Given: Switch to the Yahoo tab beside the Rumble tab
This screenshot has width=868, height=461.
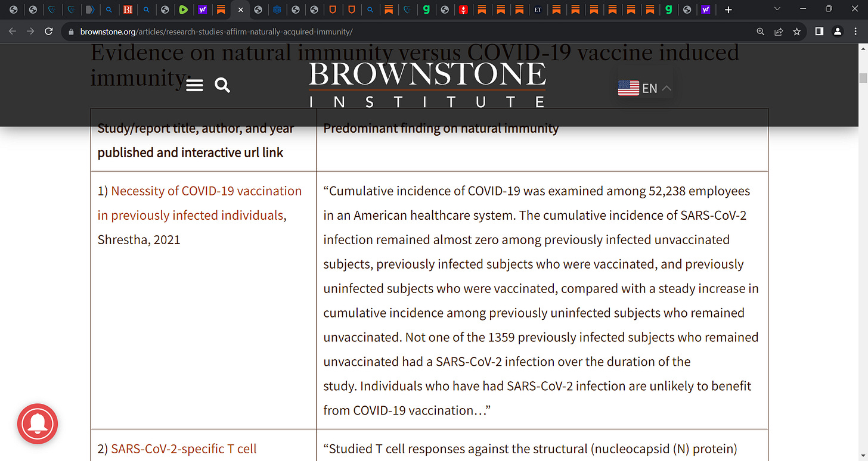Looking at the screenshot, I should (203, 10).
